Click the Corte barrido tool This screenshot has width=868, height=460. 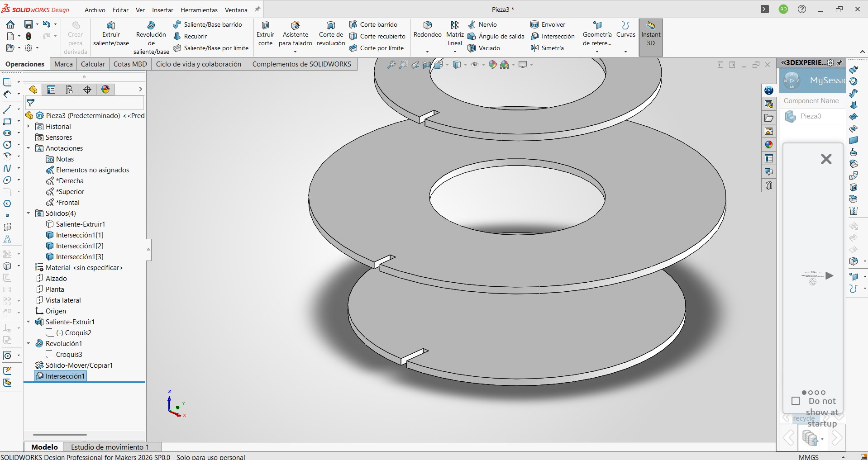point(373,24)
